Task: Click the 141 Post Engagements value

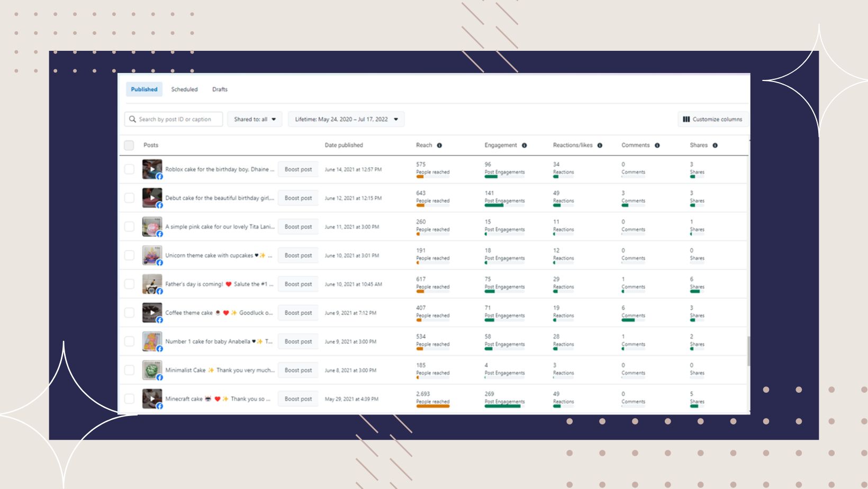Action: [x=489, y=193]
